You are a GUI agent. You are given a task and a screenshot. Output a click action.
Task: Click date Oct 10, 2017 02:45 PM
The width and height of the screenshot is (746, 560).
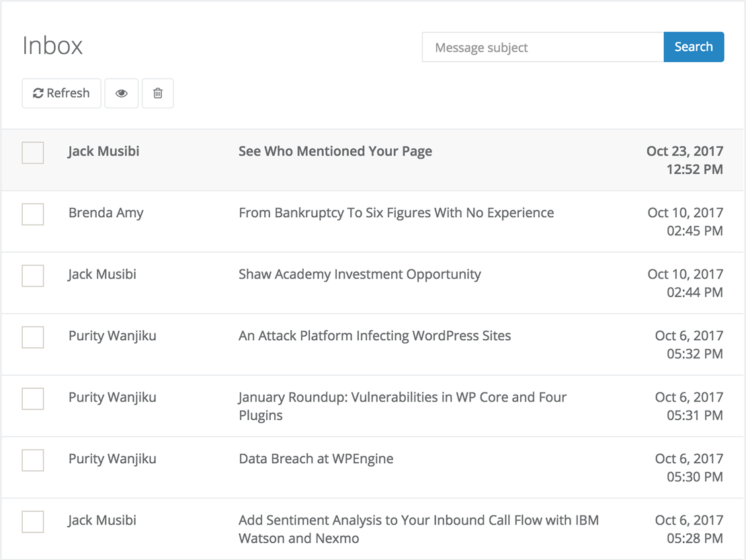tap(685, 222)
